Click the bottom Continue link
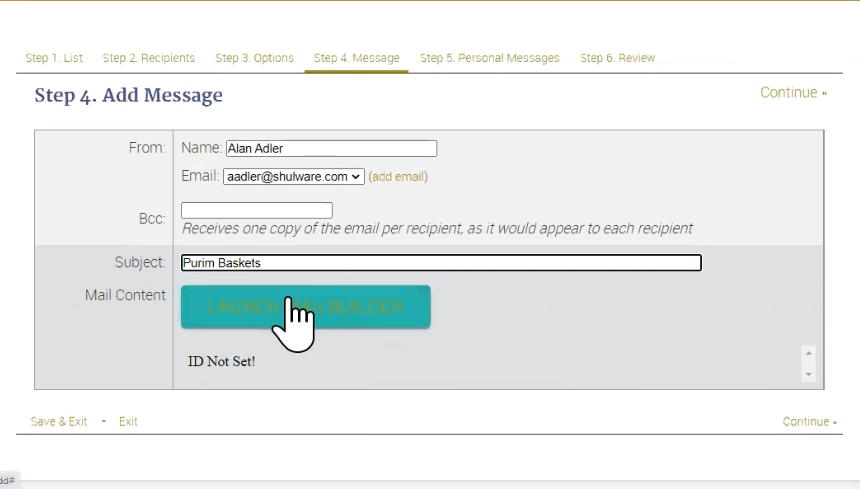This screenshot has width=860, height=489. point(809,422)
